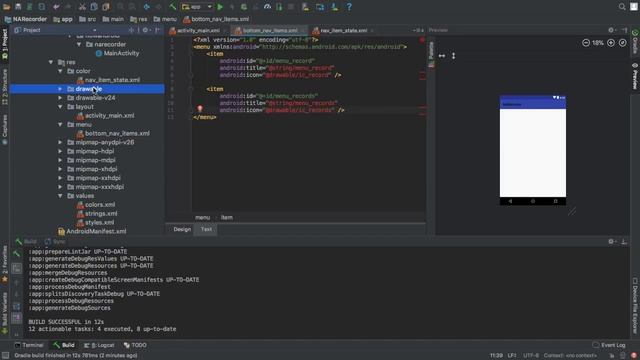Click the UTF-8 encoding status bar entry

[x=531, y=356]
